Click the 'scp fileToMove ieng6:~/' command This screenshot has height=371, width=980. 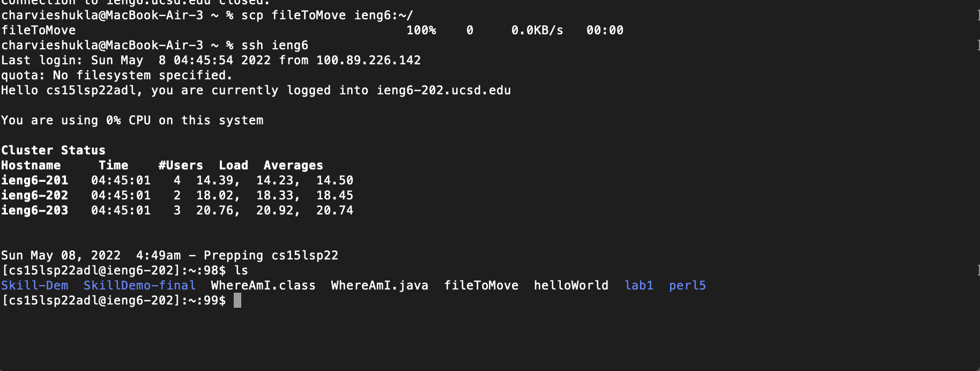pyautogui.click(x=327, y=15)
